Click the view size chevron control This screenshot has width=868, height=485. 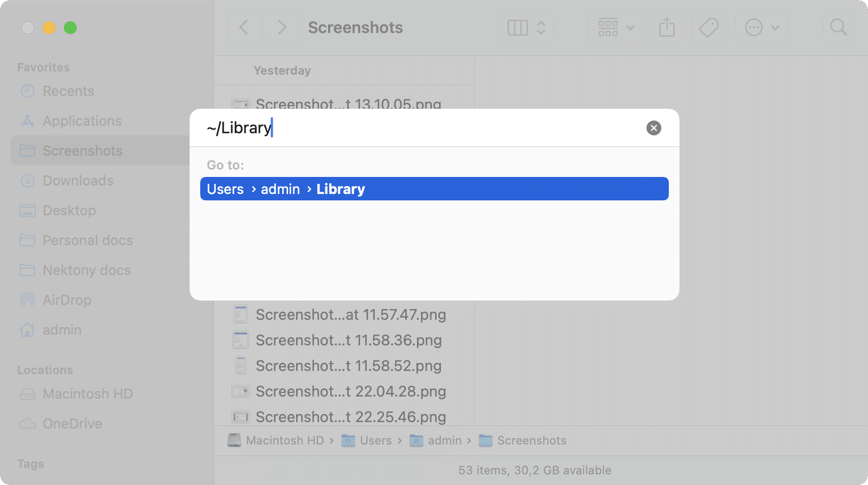[x=542, y=27]
